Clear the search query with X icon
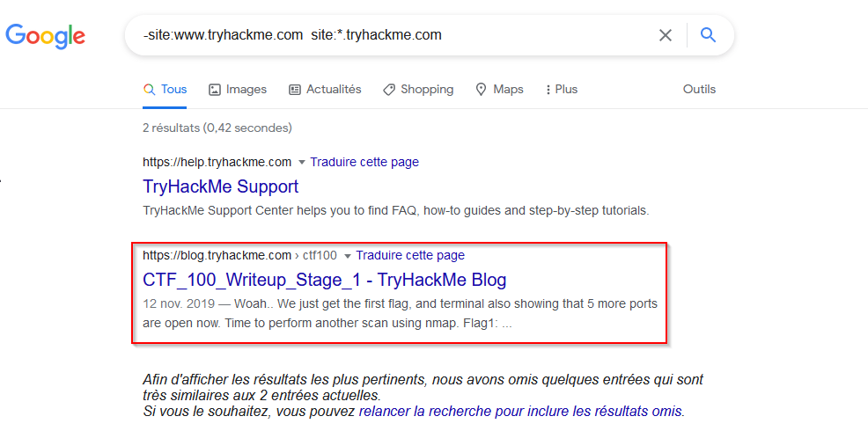The height and width of the screenshot is (431, 868). click(x=665, y=35)
